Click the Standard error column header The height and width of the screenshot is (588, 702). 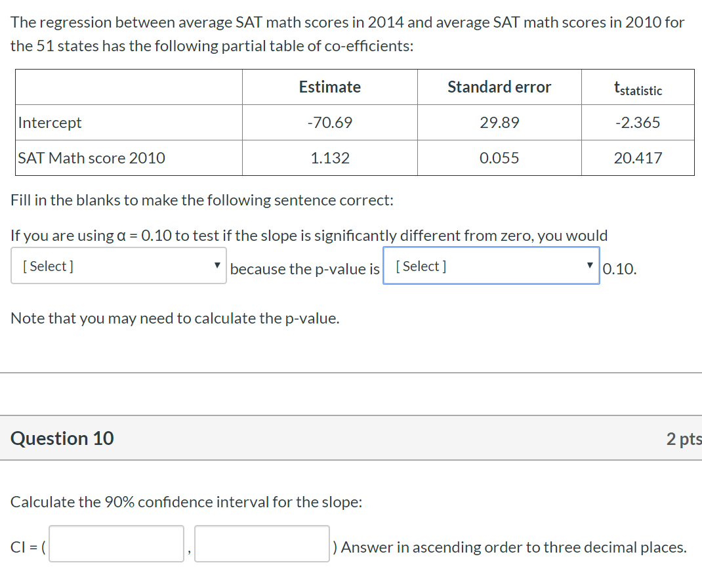pyautogui.click(x=499, y=87)
